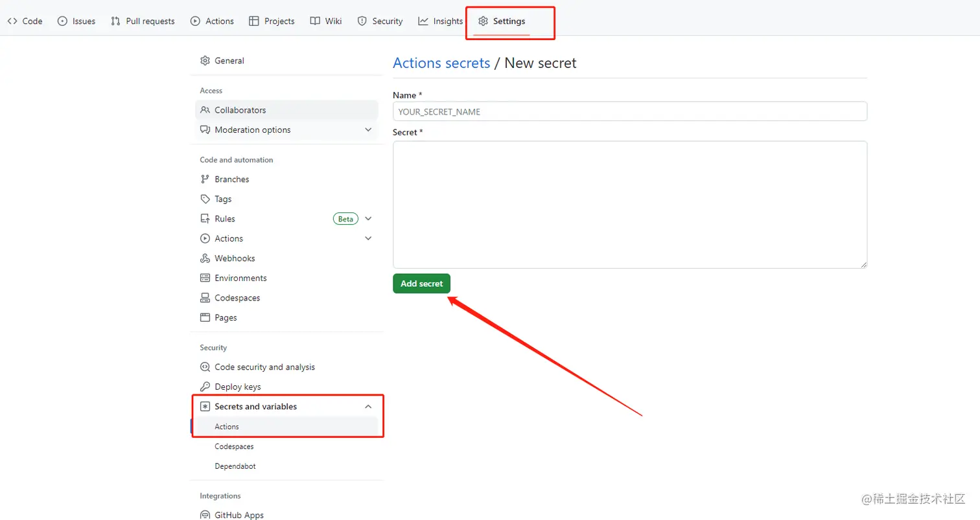Viewport: 980px width, 520px height.
Task: Click the sidebar Actions play-circle icon
Action: (x=205, y=238)
